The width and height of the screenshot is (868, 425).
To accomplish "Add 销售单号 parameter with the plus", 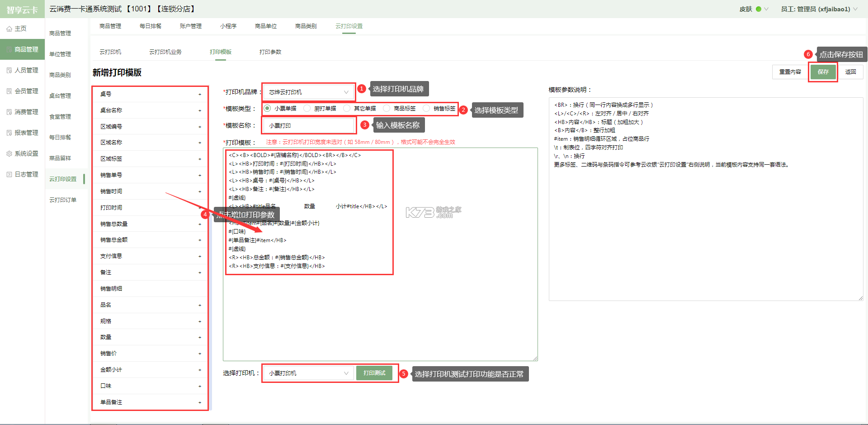I will pos(200,176).
